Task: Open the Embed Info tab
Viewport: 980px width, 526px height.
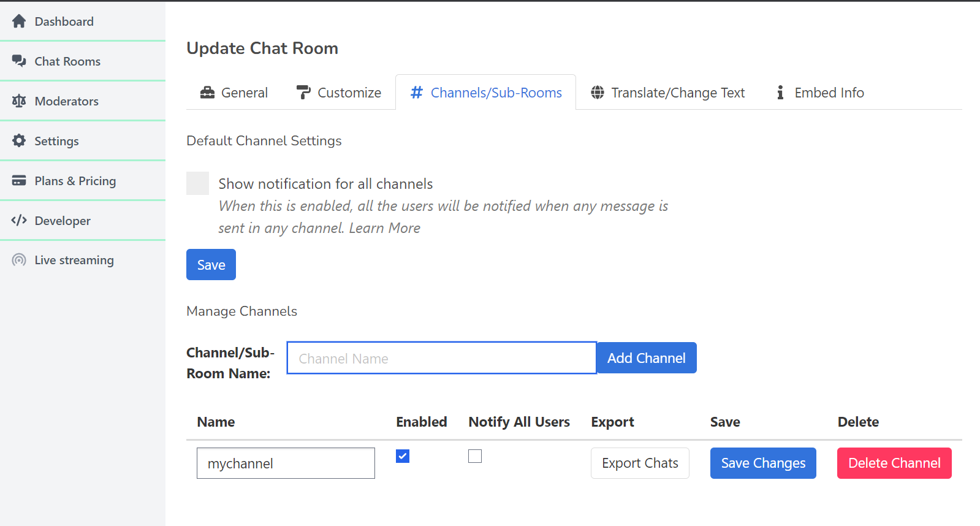Action: pos(820,93)
